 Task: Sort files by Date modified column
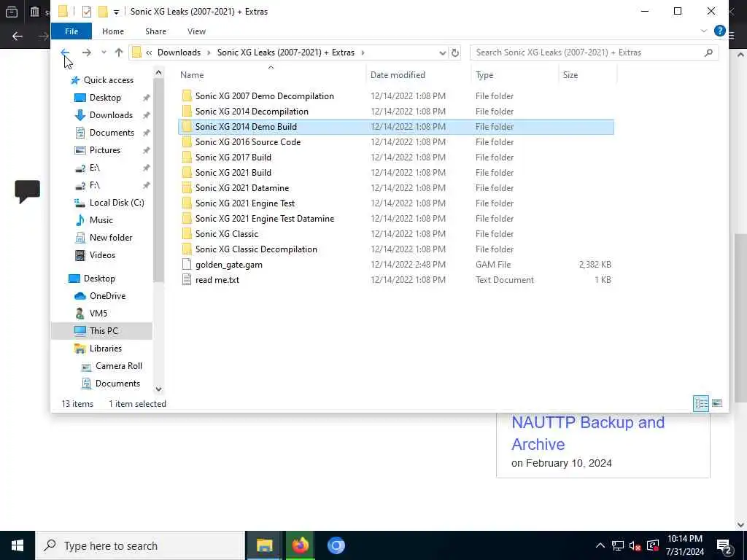point(398,75)
